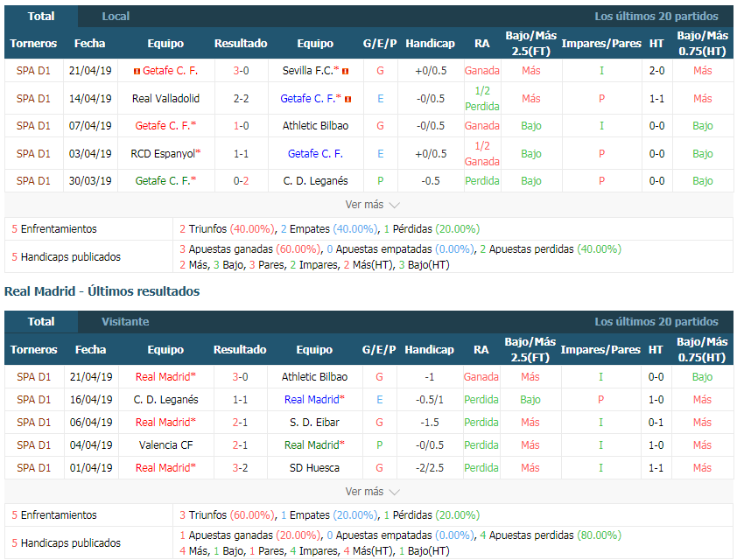
Task: Open the SD Huesca team link
Action: (314, 468)
